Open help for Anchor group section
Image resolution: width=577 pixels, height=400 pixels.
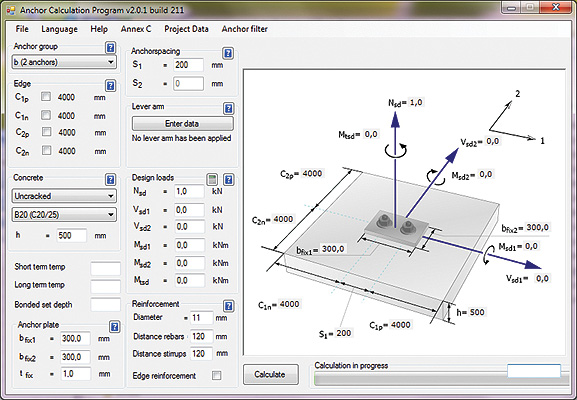click(x=110, y=48)
